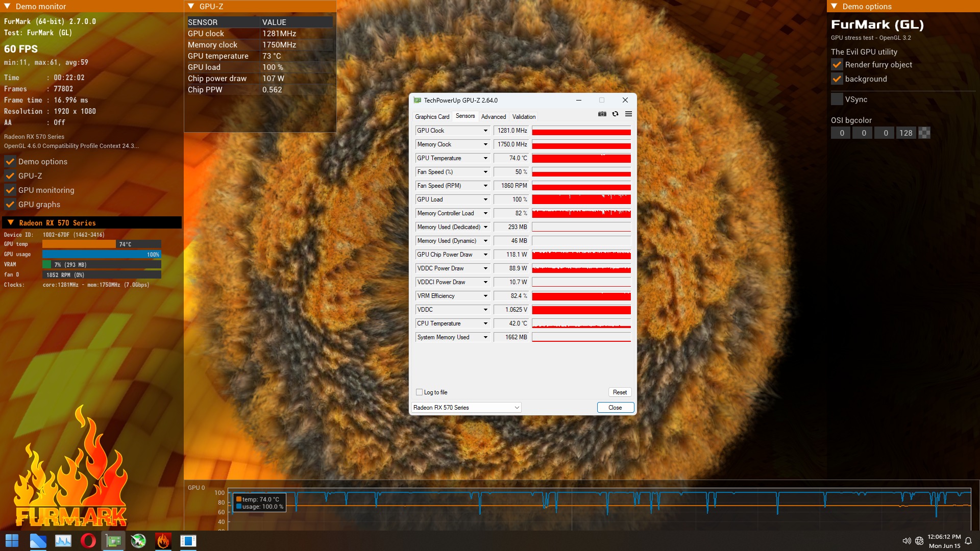
Task: Collapse the GPU-Z overlay panel header
Action: [x=191, y=7]
